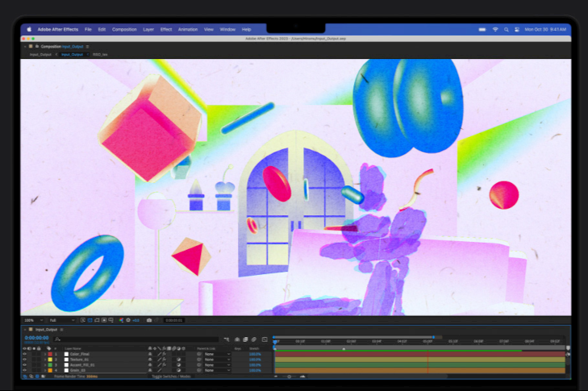Click the show channel color icon
The width and height of the screenshot is (588, 391).
pos(121,320)
